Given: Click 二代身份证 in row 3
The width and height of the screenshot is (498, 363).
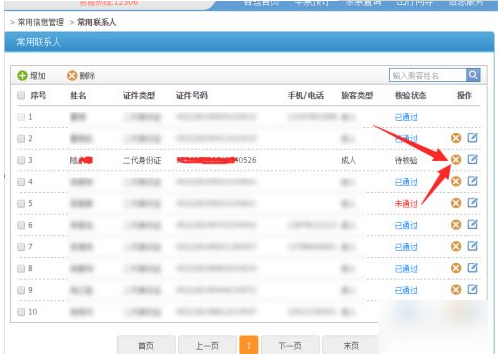Looking at the screenshot, I should (x=142, y=160).
